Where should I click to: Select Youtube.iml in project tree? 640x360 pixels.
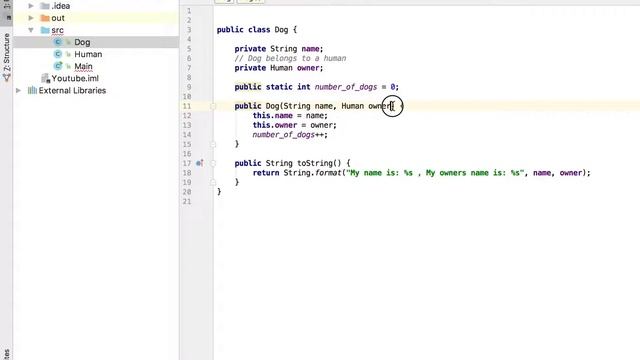(75, 78)
